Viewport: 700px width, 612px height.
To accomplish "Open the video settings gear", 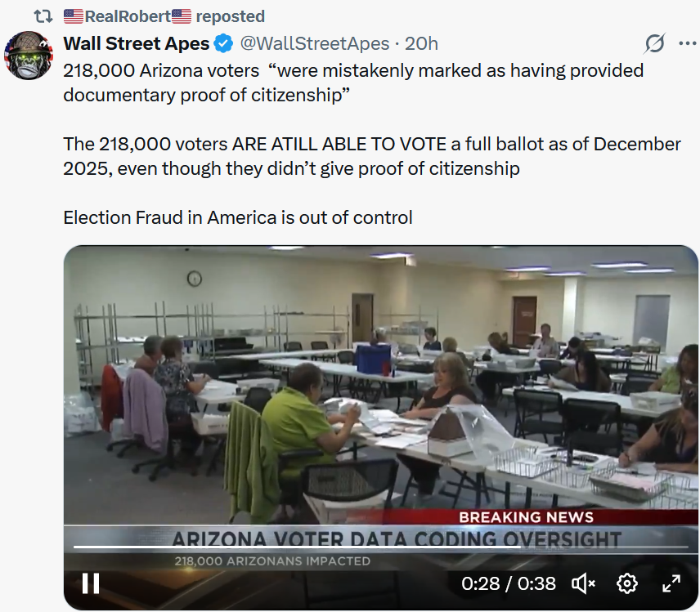I will click(627, 583).
